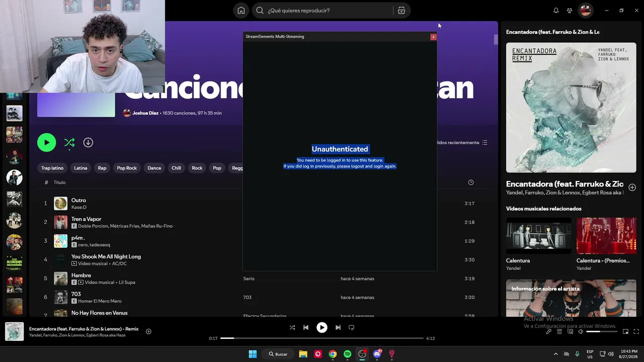
Task: Select the 'Trap latino' filter chip
Action: 52,168
